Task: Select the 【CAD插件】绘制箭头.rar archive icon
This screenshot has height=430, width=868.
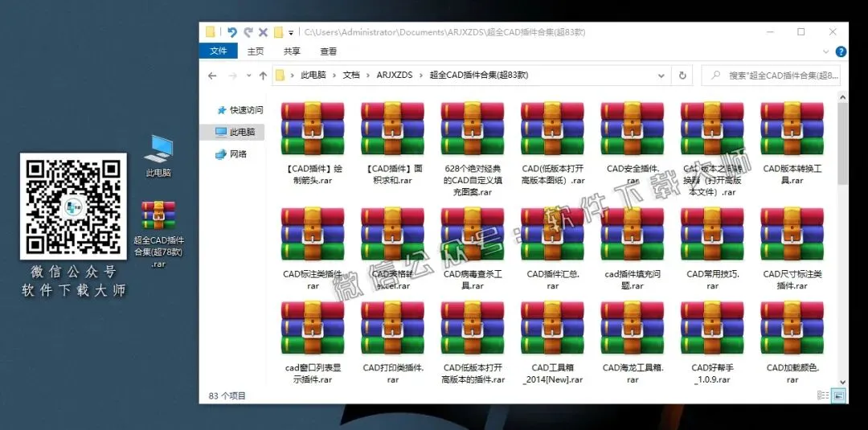Action: pos(313,129)
